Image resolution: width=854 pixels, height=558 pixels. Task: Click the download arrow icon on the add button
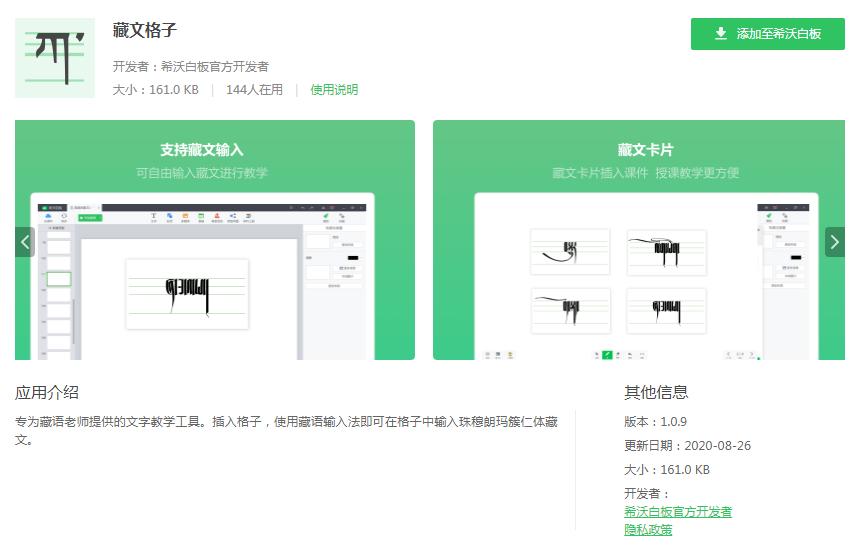[721, 34]
